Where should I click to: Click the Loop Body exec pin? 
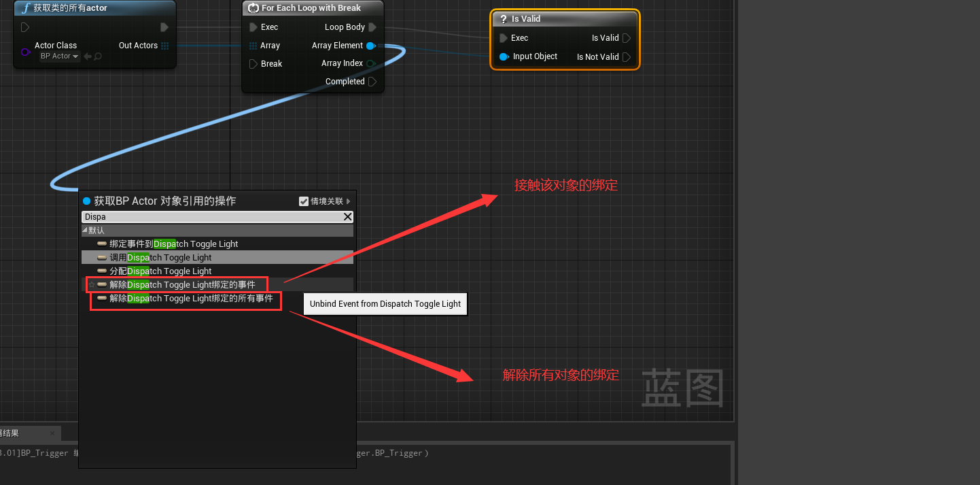tap(372, 27)
